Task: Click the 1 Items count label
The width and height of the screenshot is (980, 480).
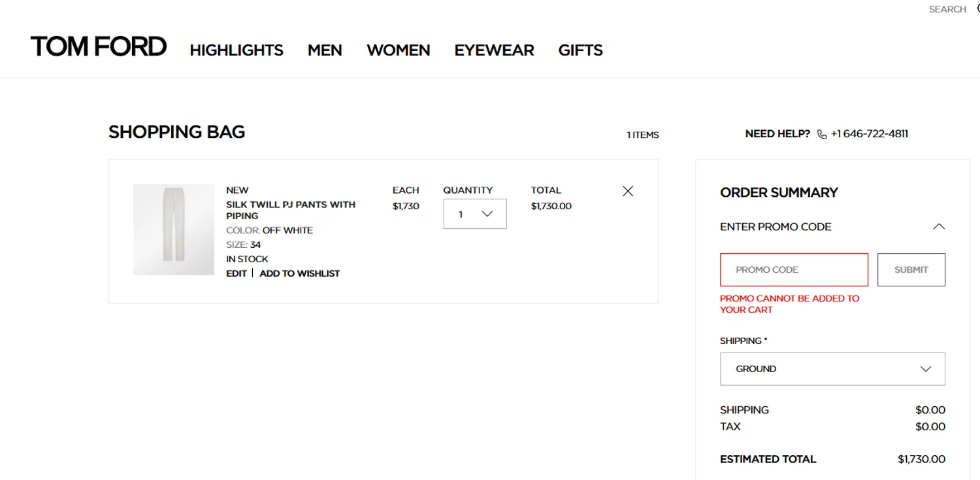Action: (643, 135)
